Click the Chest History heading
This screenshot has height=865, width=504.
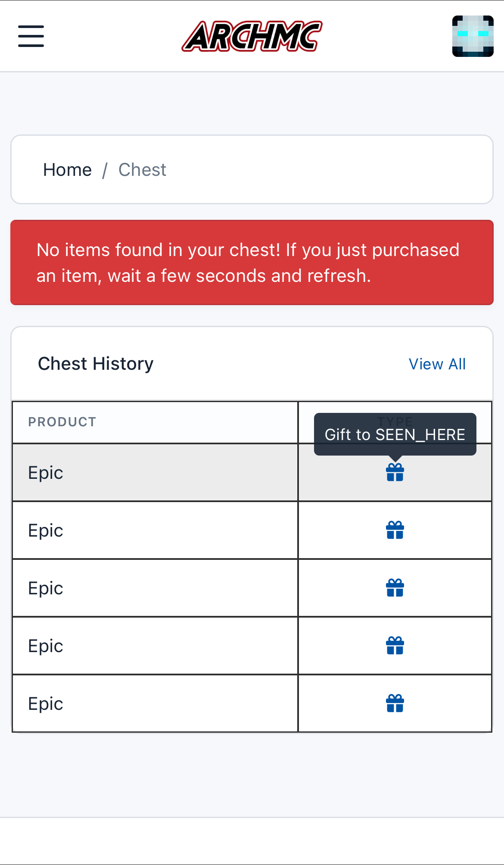coord(96,364)
